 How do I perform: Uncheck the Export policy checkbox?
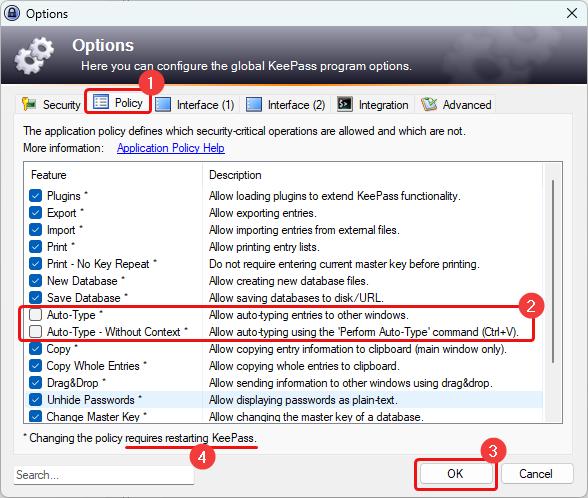point(36,213)
